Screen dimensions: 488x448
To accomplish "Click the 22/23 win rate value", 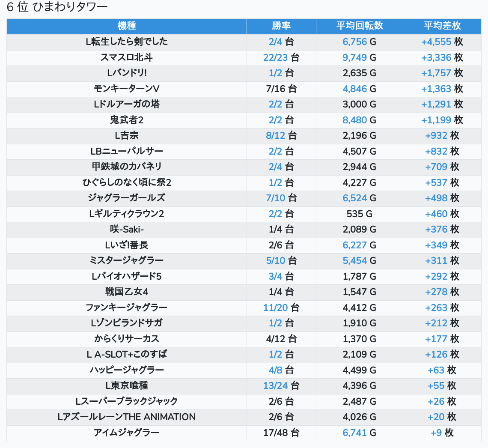I will coord(275,57).
